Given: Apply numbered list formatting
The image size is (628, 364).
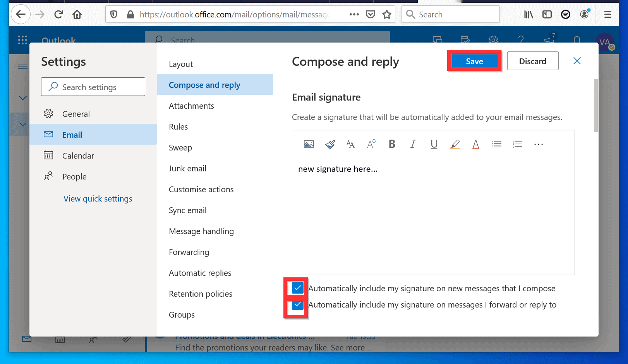Looking at the screenshot, I should pyautogui.click(x=518, y=144).
